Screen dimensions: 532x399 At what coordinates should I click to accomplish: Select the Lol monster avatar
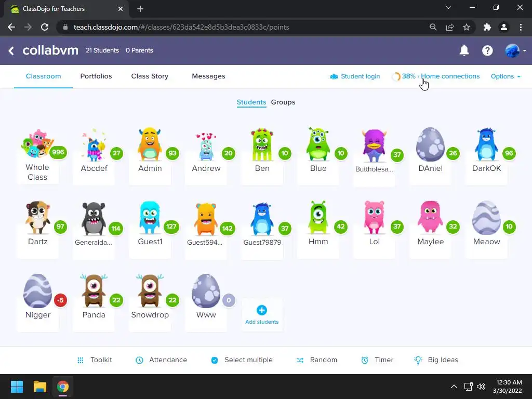pos(374,218)
